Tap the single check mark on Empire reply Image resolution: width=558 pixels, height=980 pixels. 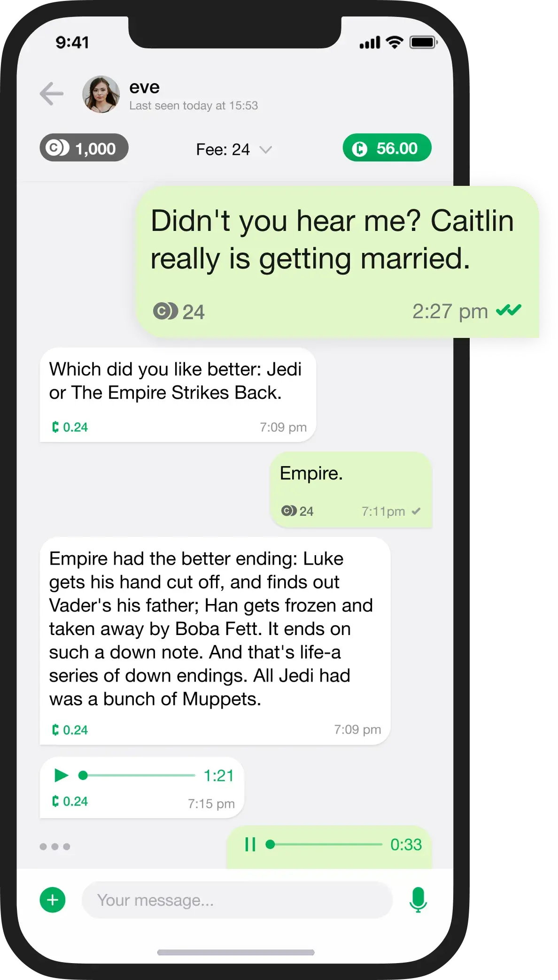(416, 511)
